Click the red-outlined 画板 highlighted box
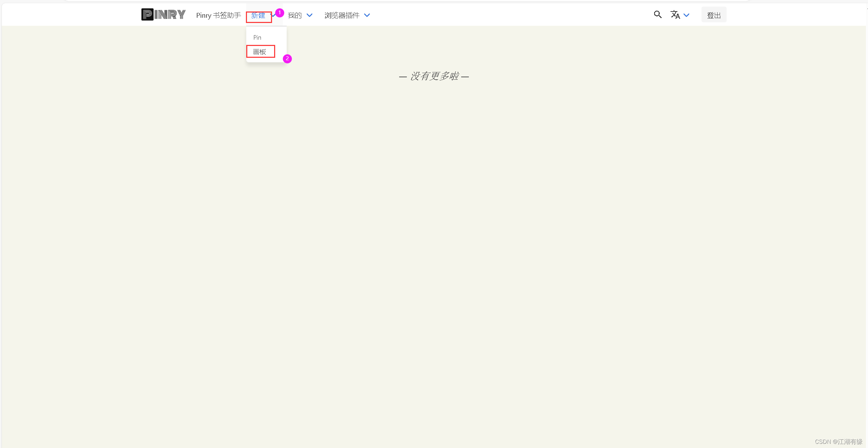 point(260,51)
